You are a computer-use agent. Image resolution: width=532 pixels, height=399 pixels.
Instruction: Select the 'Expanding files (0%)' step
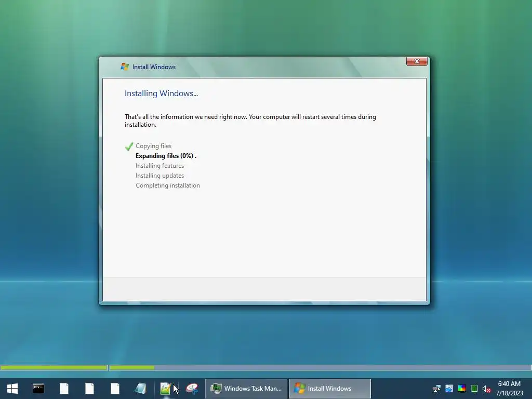tap(166, 156)
